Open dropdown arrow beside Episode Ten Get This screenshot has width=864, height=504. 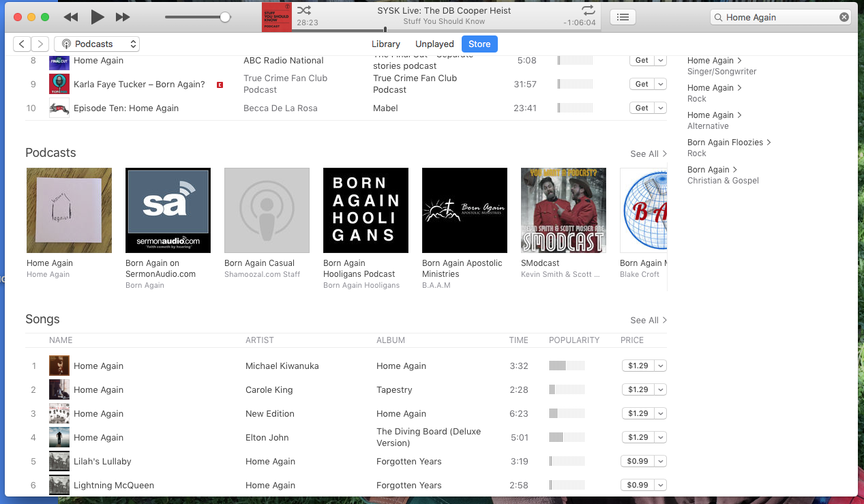click(660, 108)
